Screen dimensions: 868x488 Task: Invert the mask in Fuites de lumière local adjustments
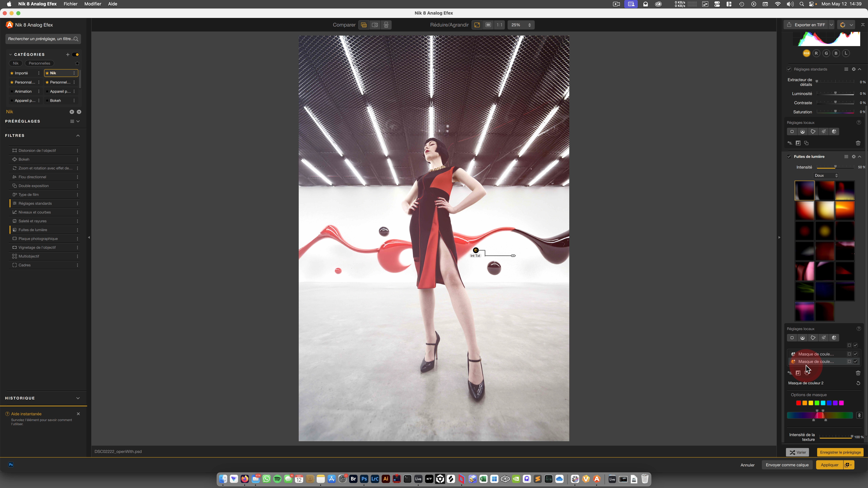pyautogui.click(x=798, y=373)
